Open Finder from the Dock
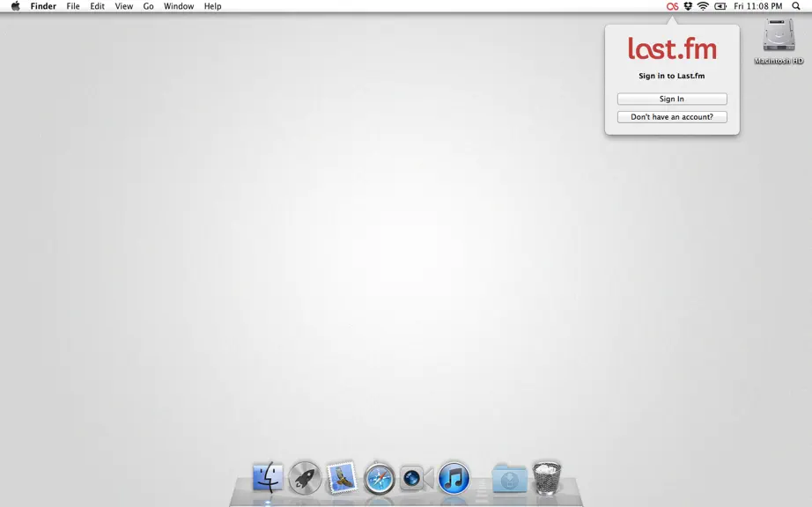This screenshot has height=507, width=812. (268, 477)
